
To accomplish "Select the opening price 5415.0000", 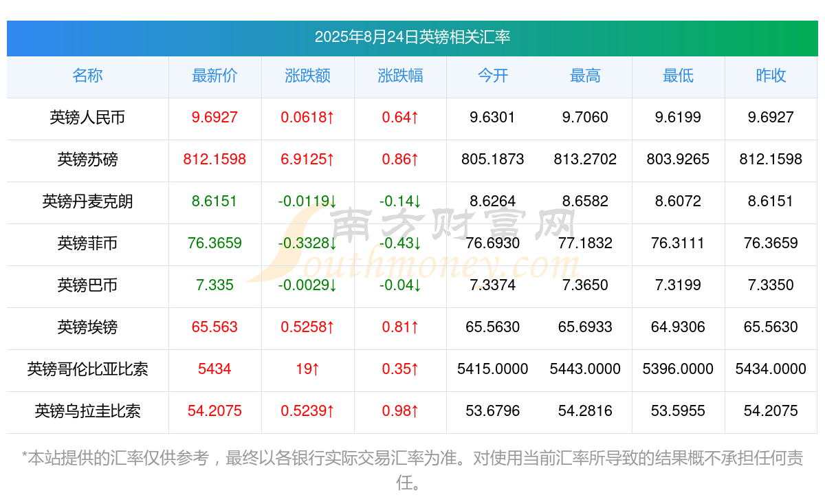I will pos(493,369).
